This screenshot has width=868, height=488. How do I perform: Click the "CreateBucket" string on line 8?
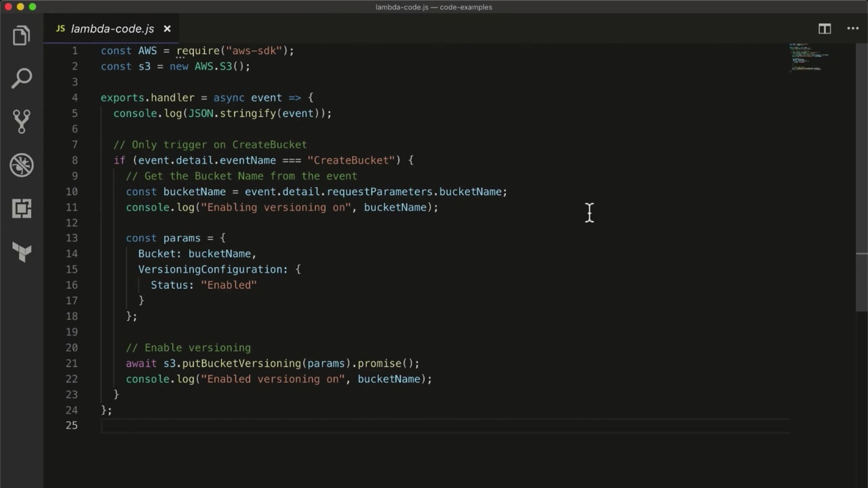(351, 161)
